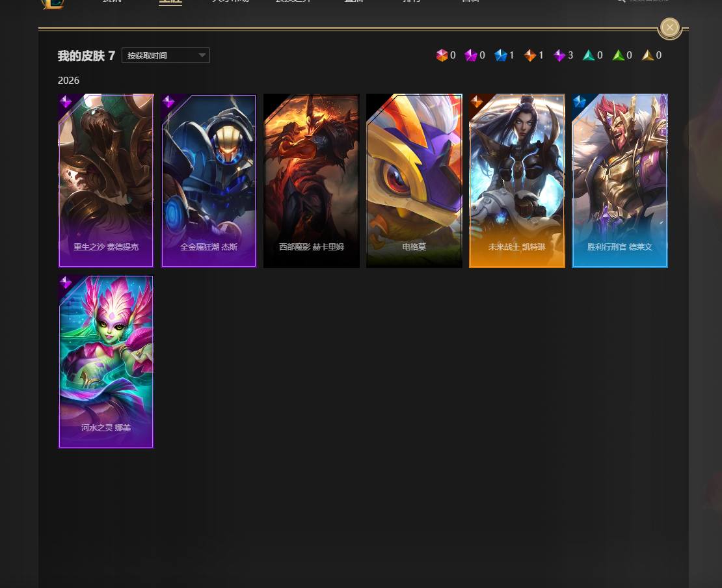Viewport: 722px width, 588px height.
Task: Close the skins panel with the round X
Action: pos(669,28)
